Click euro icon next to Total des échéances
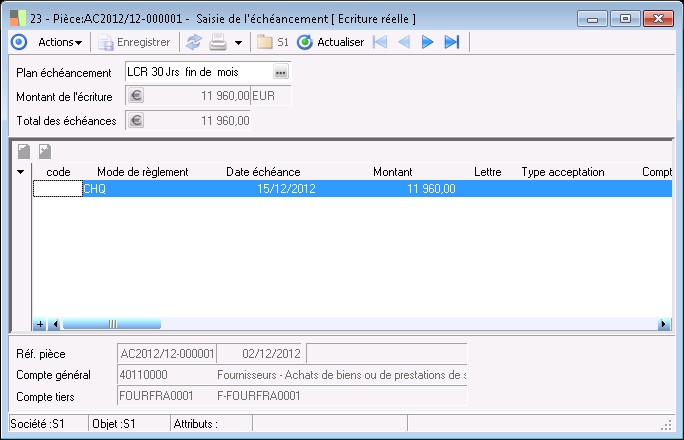 tap(136, 120)
